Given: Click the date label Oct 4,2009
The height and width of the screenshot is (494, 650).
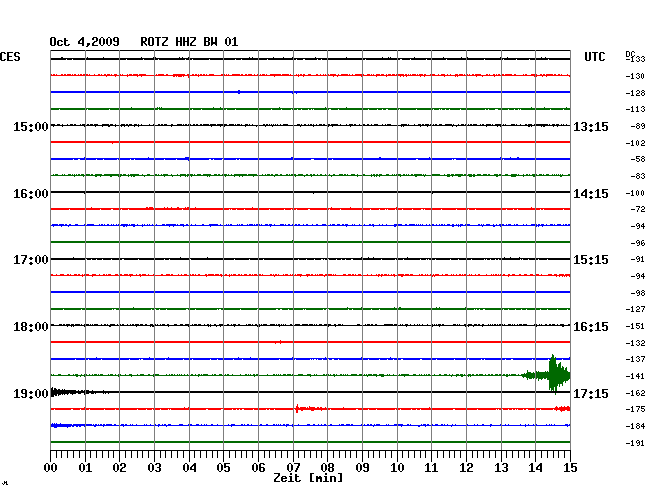Looking at the screenshot, I should [85, 42].
